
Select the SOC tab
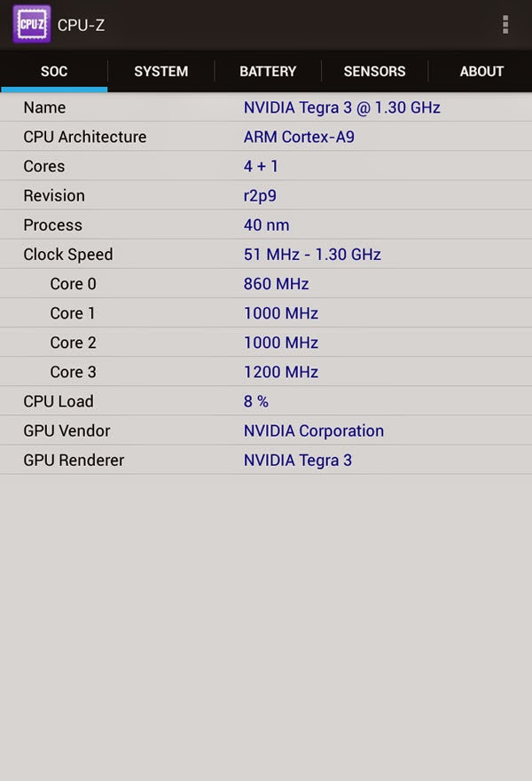tap(54, 71)
